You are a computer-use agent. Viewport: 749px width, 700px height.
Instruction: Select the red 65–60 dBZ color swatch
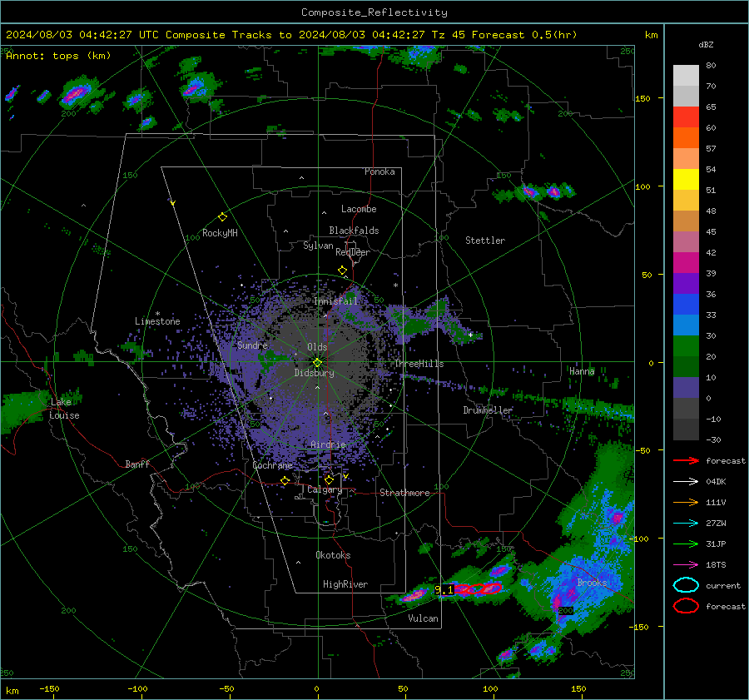point(686,117)
